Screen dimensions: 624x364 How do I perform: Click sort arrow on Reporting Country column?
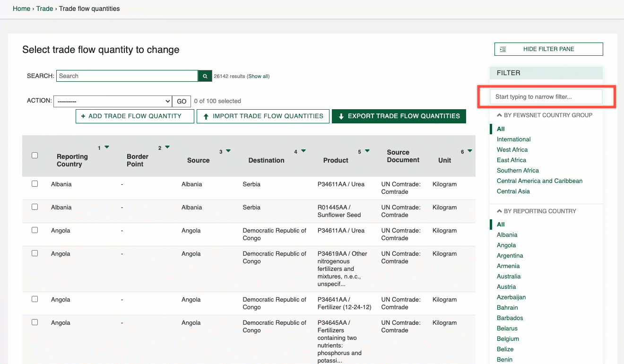107,147
